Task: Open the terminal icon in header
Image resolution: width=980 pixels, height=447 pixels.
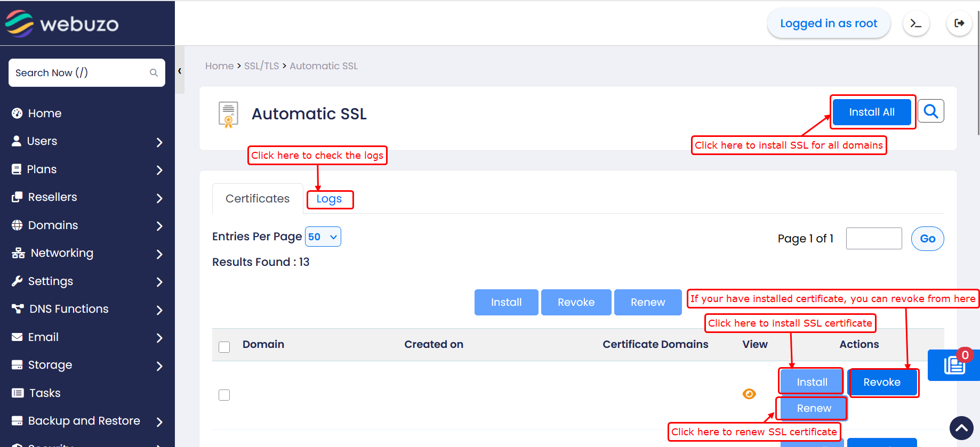Action: 916,23
